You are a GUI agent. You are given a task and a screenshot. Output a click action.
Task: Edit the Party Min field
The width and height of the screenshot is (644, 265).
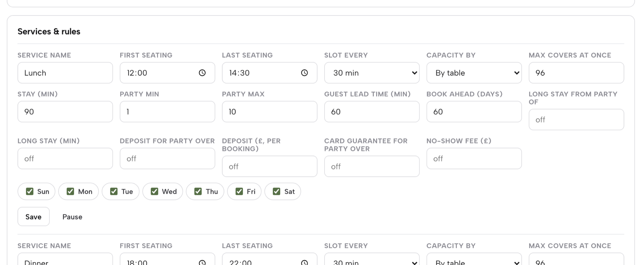click(x=167, y=112)
